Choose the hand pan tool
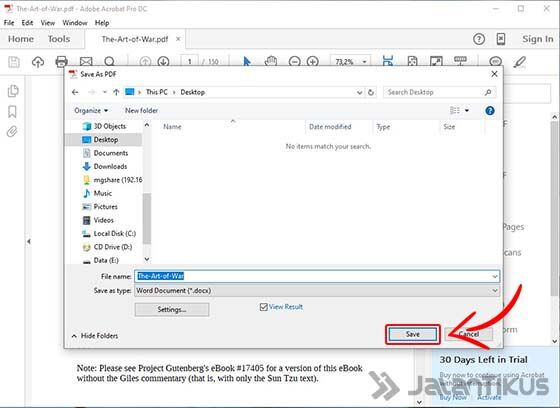Image resolution: width=560 pixels, height=408 pixels. click(271, 61)
